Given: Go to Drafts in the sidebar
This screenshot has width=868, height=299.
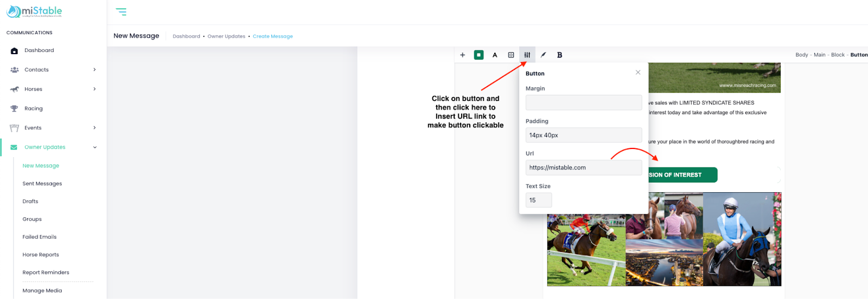Looking at the screenshot, I should point(30,201).
